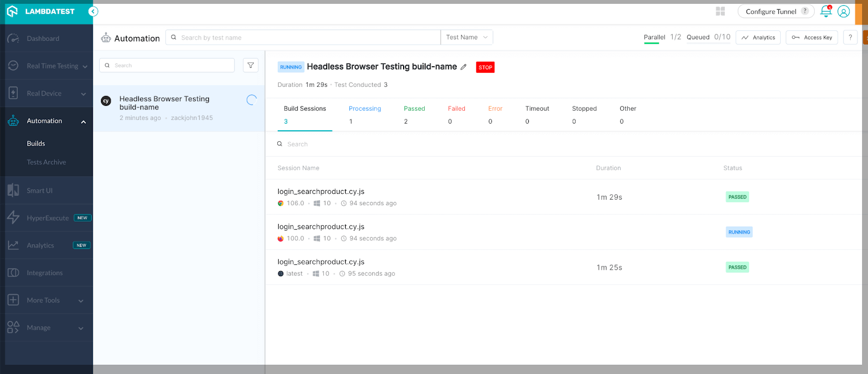Open Dashboard from sidebar
The image size is (868, 374).
(x=43, y=39)
